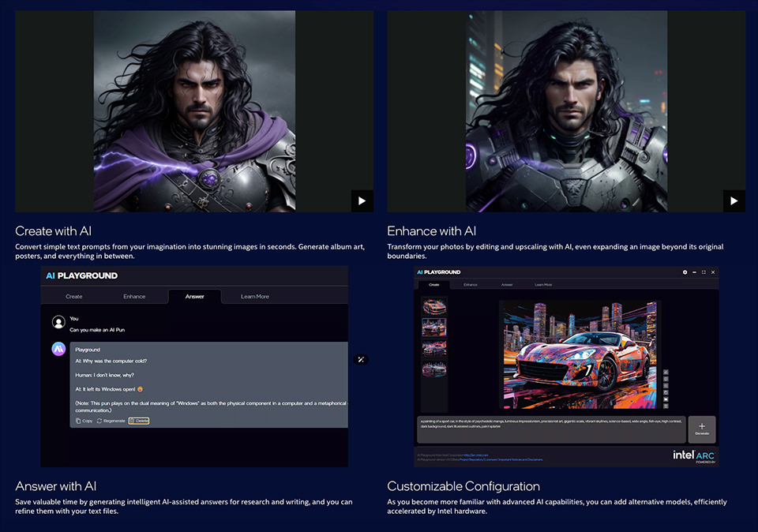This screenshot has width=758, height=532.
Task: Click the top icon beside the car image
Action: pos(666,372)
